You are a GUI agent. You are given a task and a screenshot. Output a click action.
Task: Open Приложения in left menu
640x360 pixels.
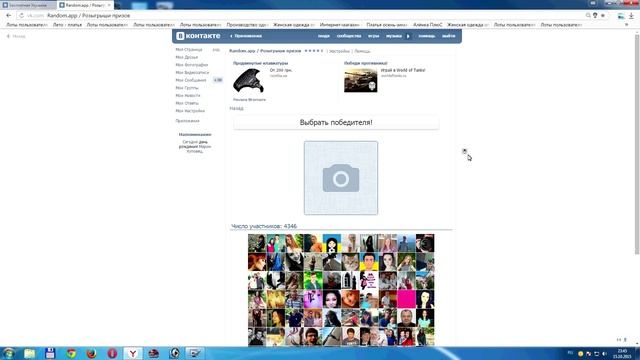click(187, 121)
